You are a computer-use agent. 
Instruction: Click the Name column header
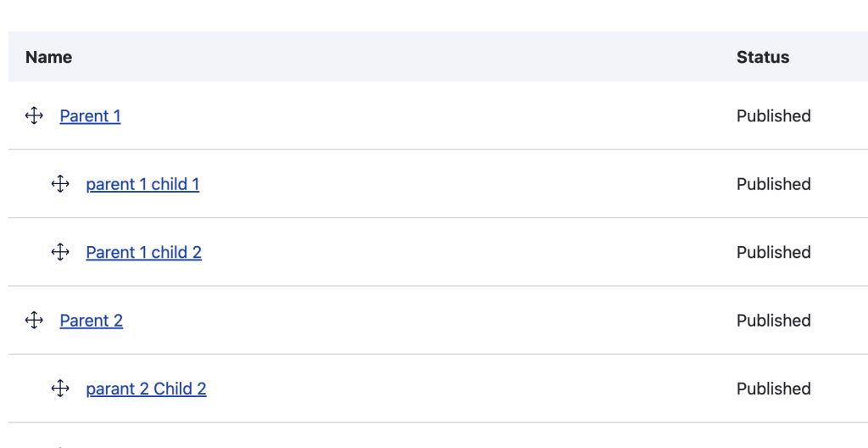(48, 57)
